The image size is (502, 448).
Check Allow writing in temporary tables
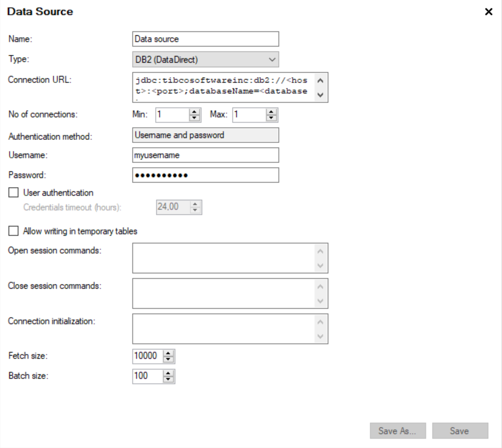click(14, 231)
